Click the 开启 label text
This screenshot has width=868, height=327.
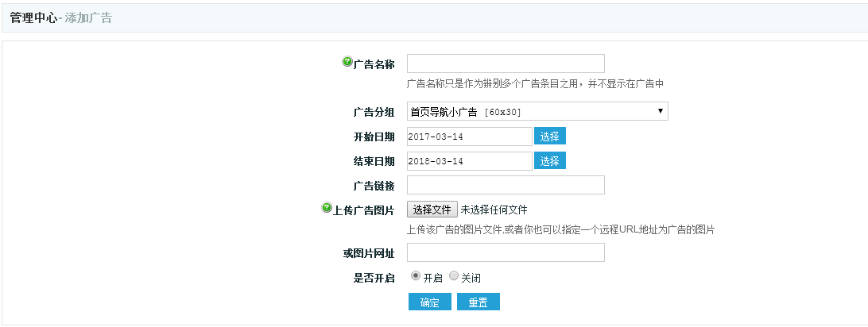point(433,278)
